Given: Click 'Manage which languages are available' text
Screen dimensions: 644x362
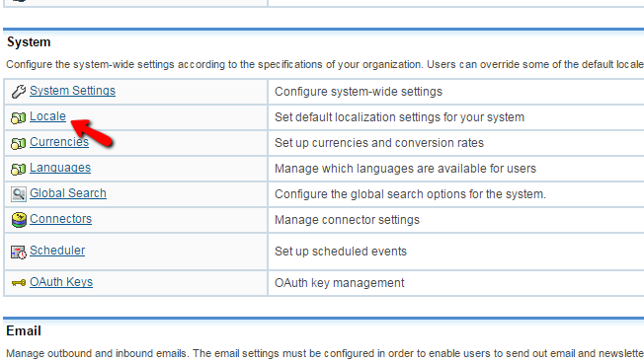Looking at the screenshot, I should [405, 169].
